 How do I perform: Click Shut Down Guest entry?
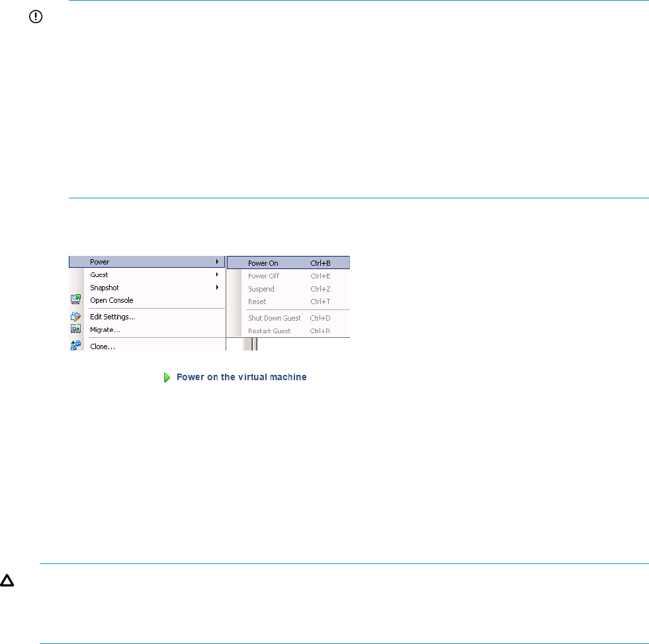[x=288, y=318]
